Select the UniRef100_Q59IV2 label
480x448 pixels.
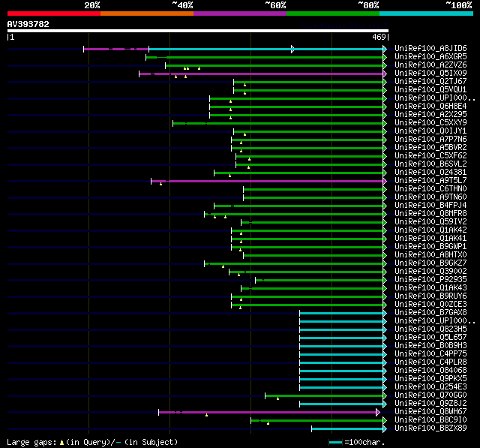point(430,222)
